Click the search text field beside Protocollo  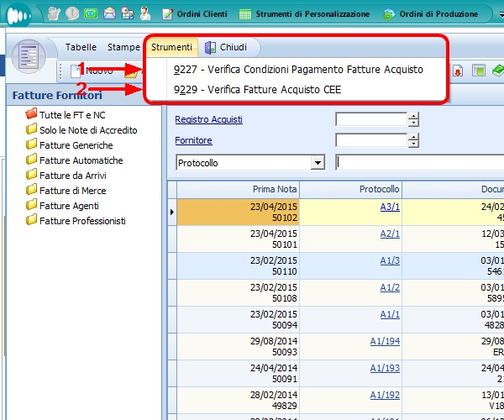pyautogui.click(x=419, y=162)
